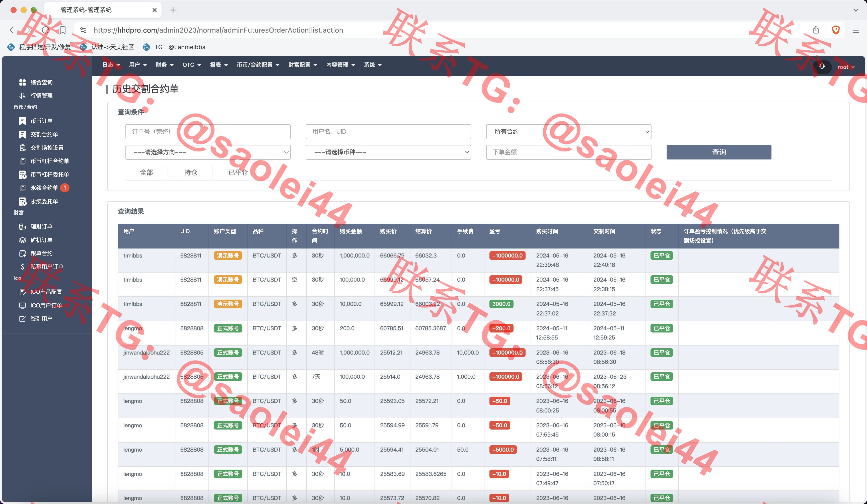
Task: Reload the page with browser refresh icon
Action: click(x=45, y=30)
